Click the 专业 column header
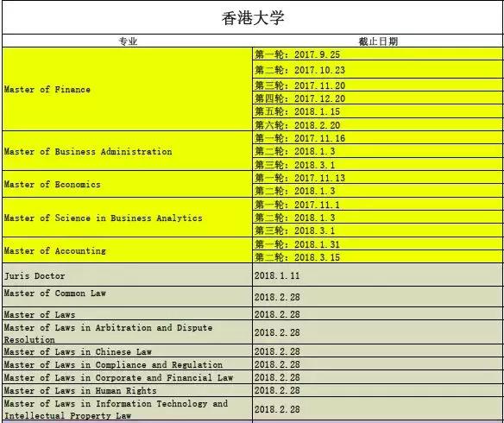This screenshot has height=423, width=504. click(128, 41)
